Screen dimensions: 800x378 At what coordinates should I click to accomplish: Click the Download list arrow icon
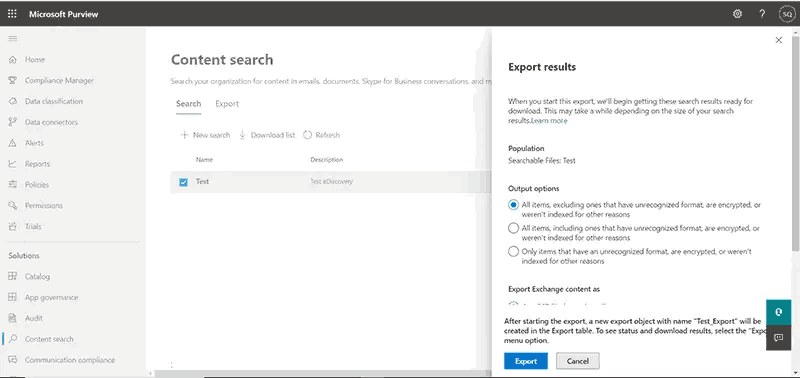pos(242,135)
